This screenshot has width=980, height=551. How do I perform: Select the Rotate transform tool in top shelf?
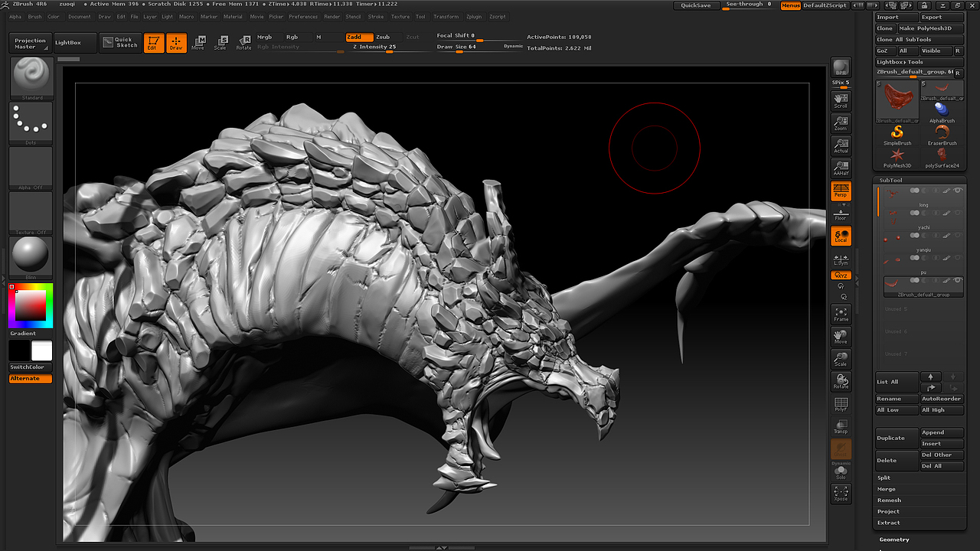click(x=243, y=43)
